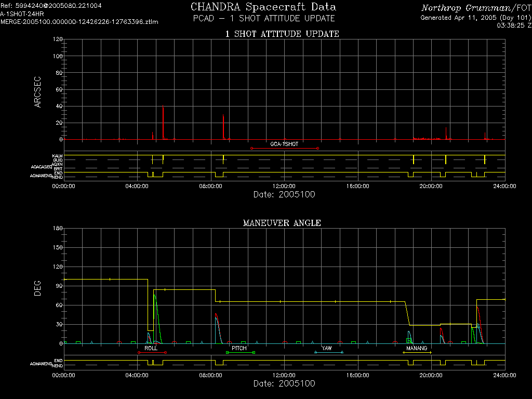Click the Northrop Grumman/FOT text
The width and height of the screenshot is (532, 399).
coord(476,8)
